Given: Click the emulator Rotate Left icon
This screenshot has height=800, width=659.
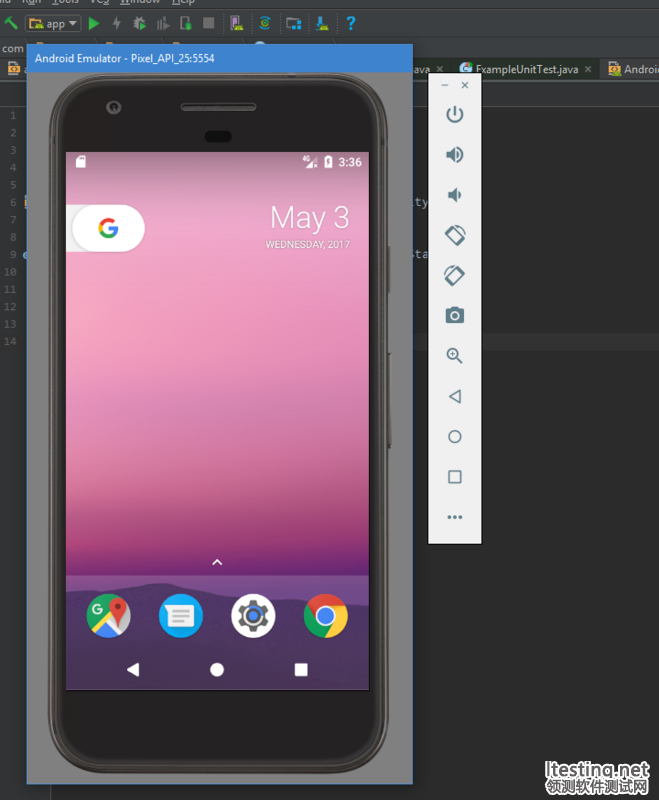Looking at the screenshot, I should click(x=455, y=235).
